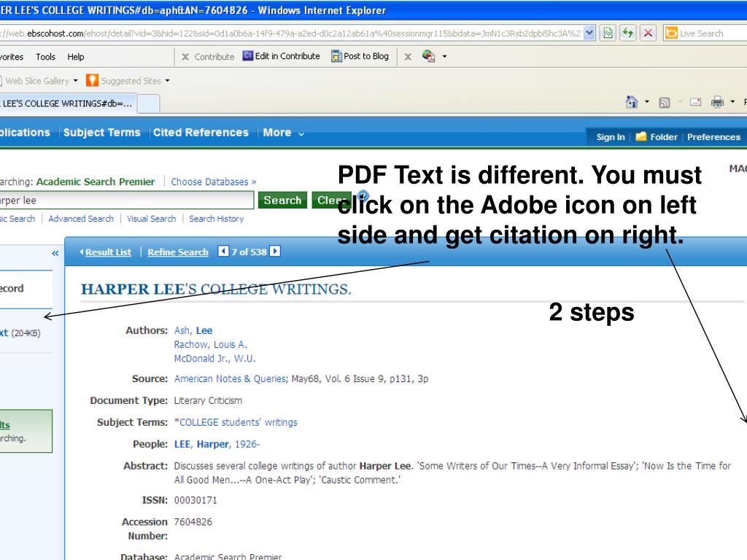
Task: Click author McDonald Jr., W.U. link
Action: click(214, 358)
